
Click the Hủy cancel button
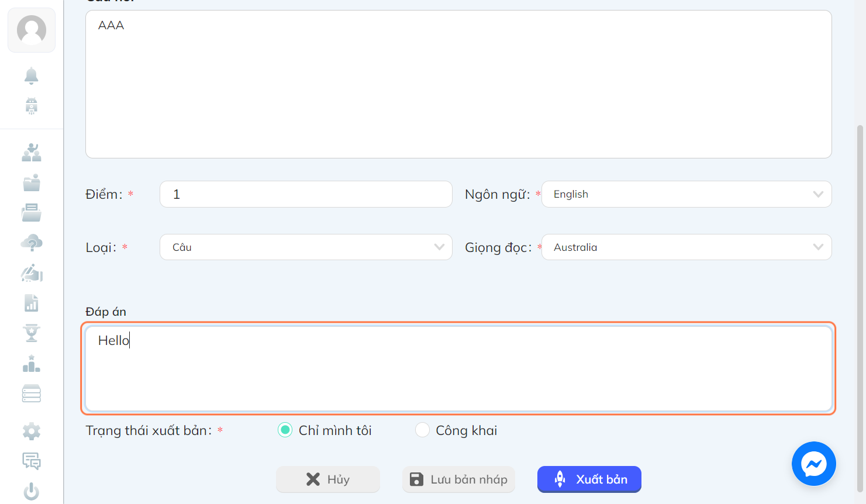328,479
